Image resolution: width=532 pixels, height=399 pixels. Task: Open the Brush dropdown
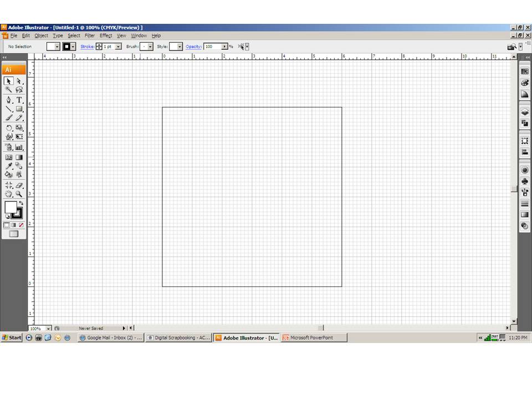150,47
